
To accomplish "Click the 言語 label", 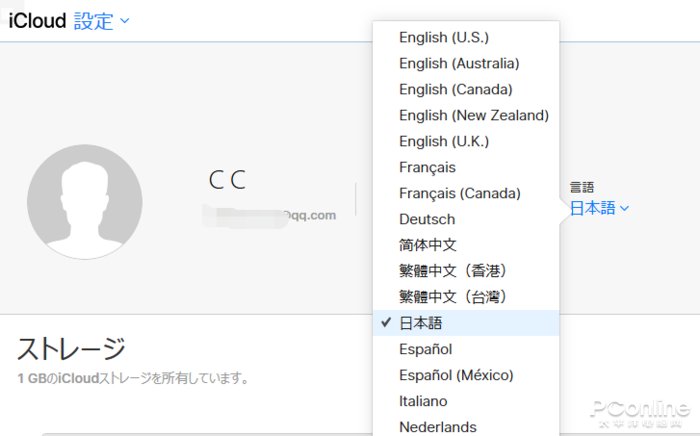I will pyautogui.click(x=582, y=187).
